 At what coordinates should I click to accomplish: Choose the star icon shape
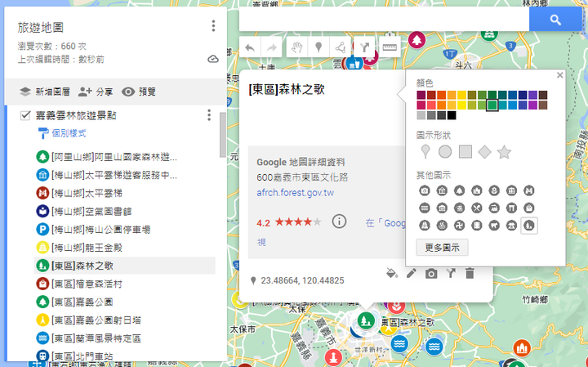pyautogui.click(x=504, y=152)
